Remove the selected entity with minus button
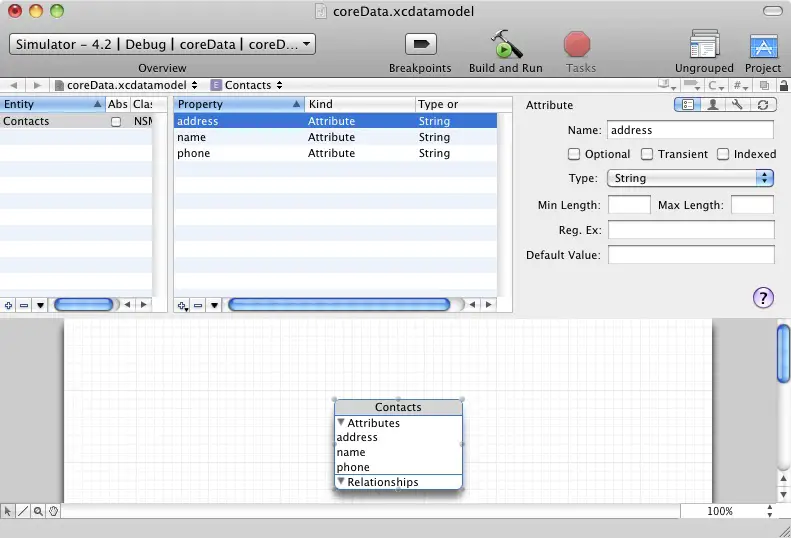 tap(24, 305)
